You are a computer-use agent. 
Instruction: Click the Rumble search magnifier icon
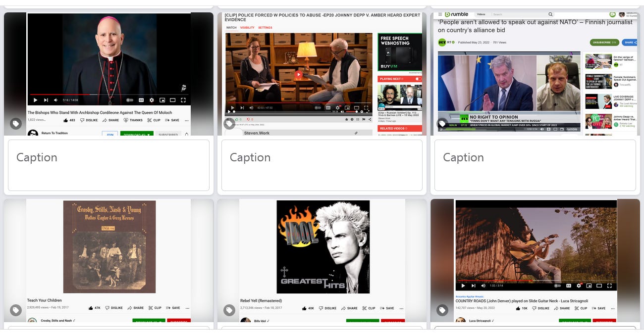pyautogui.click(x=550, y=14)
